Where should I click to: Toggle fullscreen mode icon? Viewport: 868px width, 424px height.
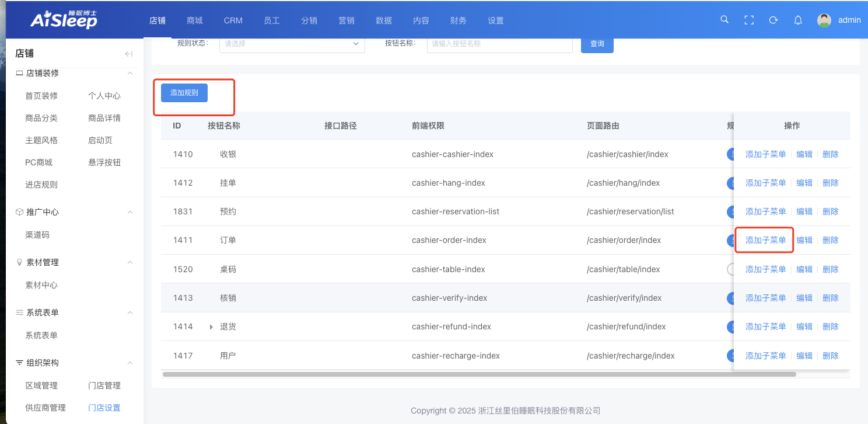click(x=749, y=20)
